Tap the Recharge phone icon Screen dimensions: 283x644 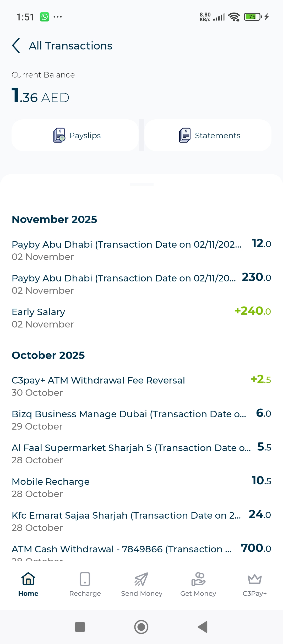[x=85, y=579]
